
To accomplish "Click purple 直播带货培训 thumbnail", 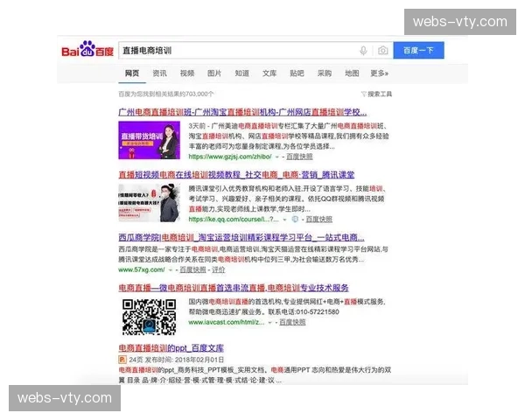I will (x=149, y=140).
